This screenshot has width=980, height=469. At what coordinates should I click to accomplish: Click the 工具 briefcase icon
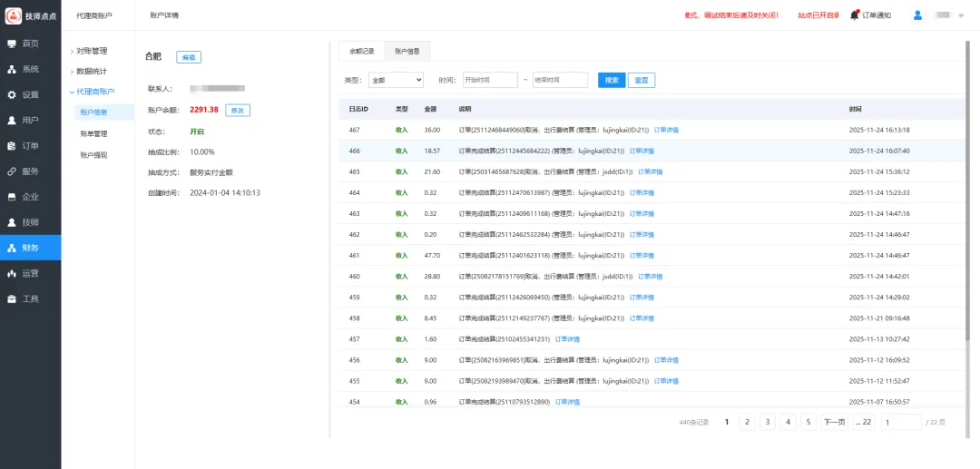[12, 298]
